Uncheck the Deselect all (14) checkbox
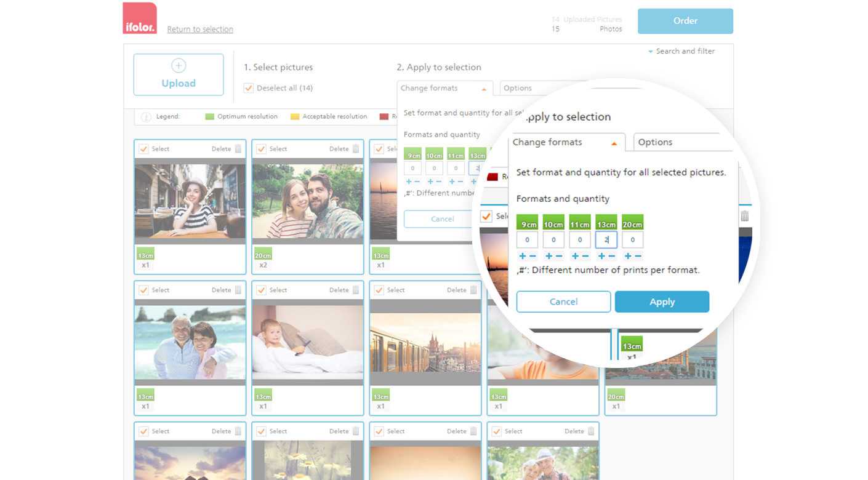The image size is (868, 480). (x=249, y=88)
